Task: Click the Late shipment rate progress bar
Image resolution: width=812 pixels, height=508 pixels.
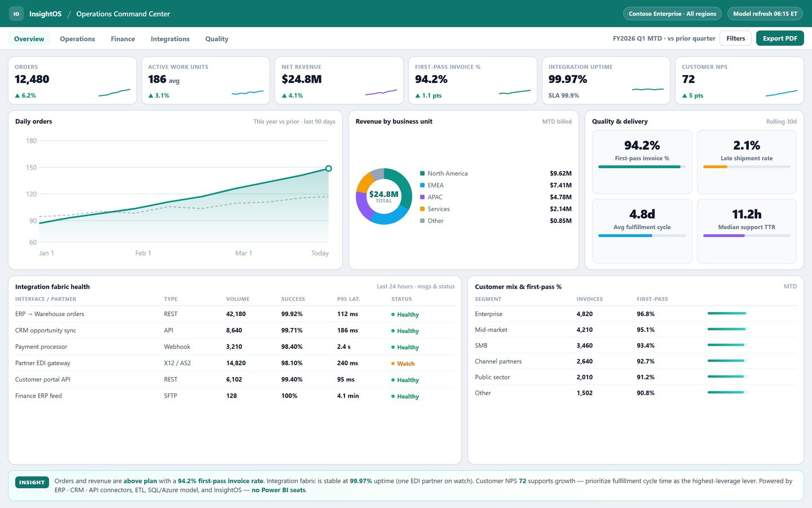Action: pyautogui.click(x=747, y=167)
